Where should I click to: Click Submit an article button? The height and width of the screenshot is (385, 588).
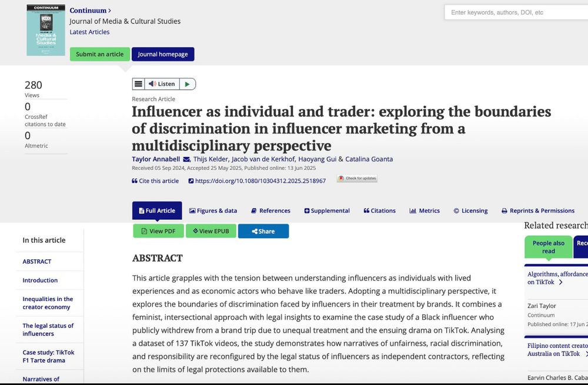(100, 54)
